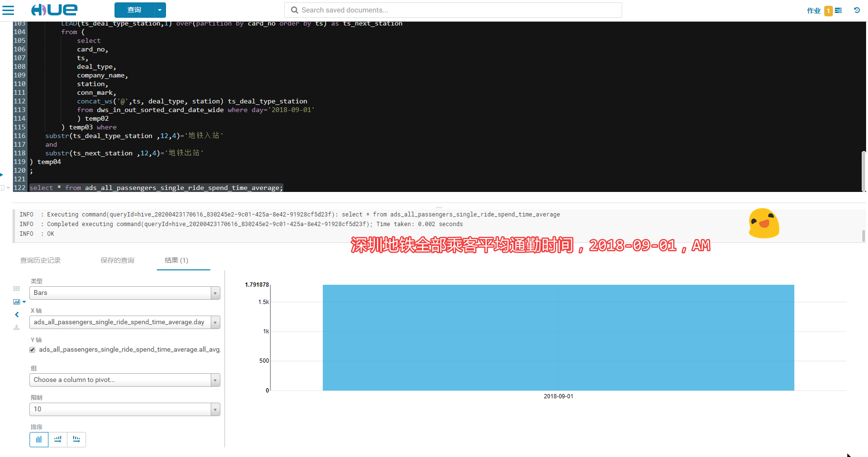Select the bar chart view icon
Image resolution: width=868 pixels, height=457 pixels.
[x=17, y=302]
